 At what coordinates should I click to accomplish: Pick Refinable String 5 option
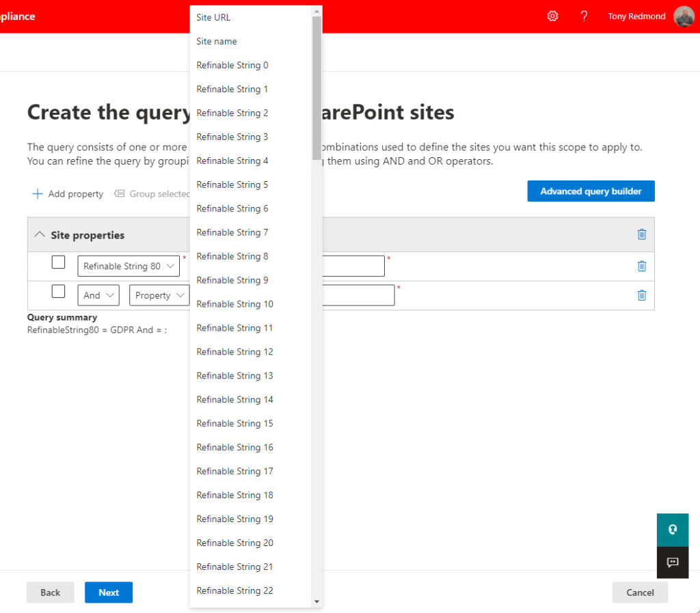[250, 185]
